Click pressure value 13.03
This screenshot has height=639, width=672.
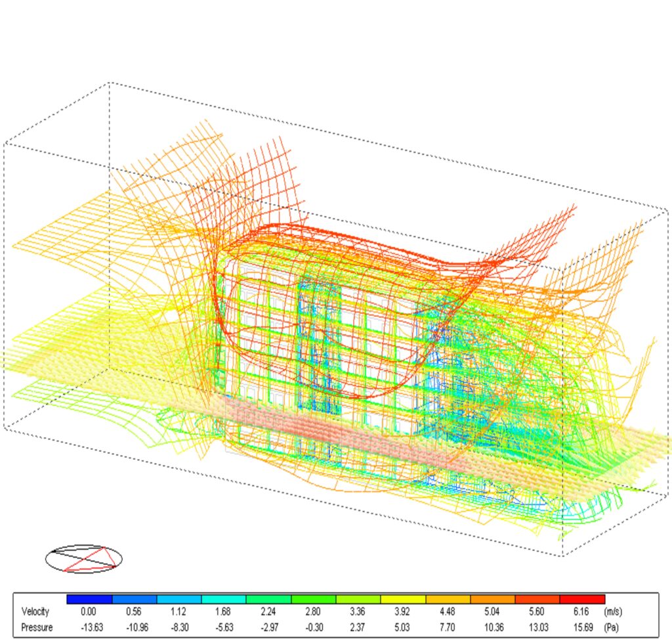[x=539, y=627]
